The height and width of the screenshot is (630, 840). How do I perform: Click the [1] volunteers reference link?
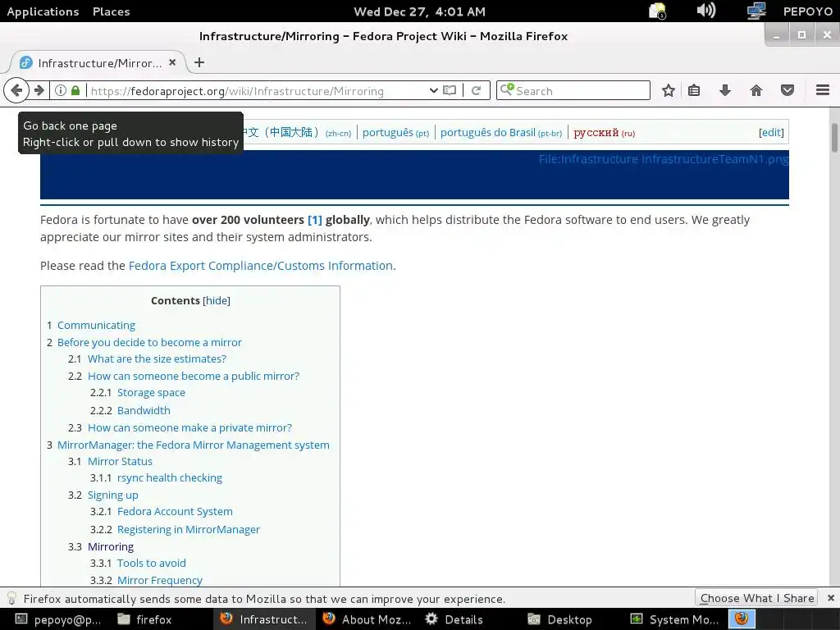[x=314, y=220]
